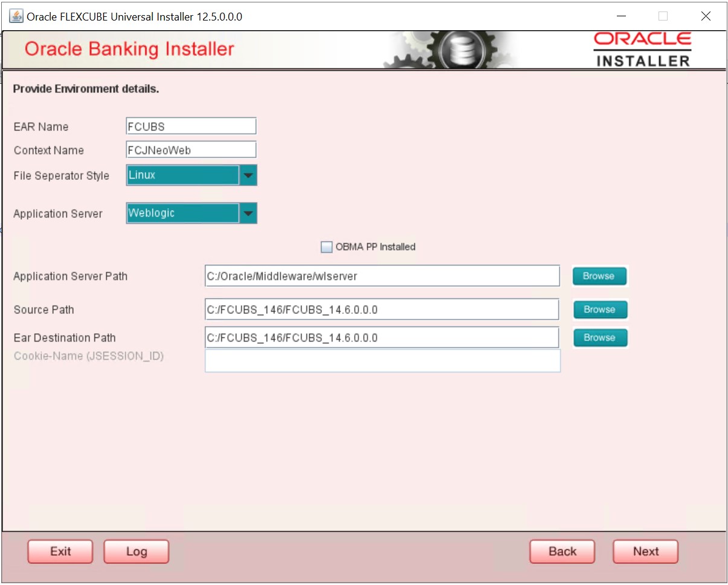Image resolution: width=728 pixels, height=585 pixels.
Task: Select the Weblogic combo box value
Action: coord(183,213)
